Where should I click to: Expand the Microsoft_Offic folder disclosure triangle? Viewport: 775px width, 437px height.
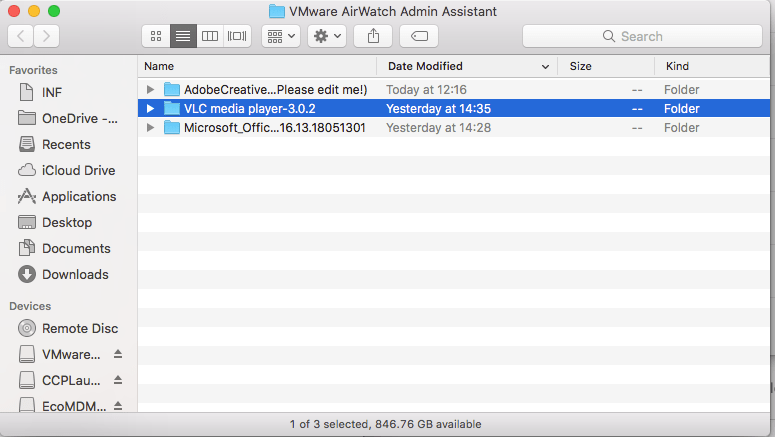point(150,128)
